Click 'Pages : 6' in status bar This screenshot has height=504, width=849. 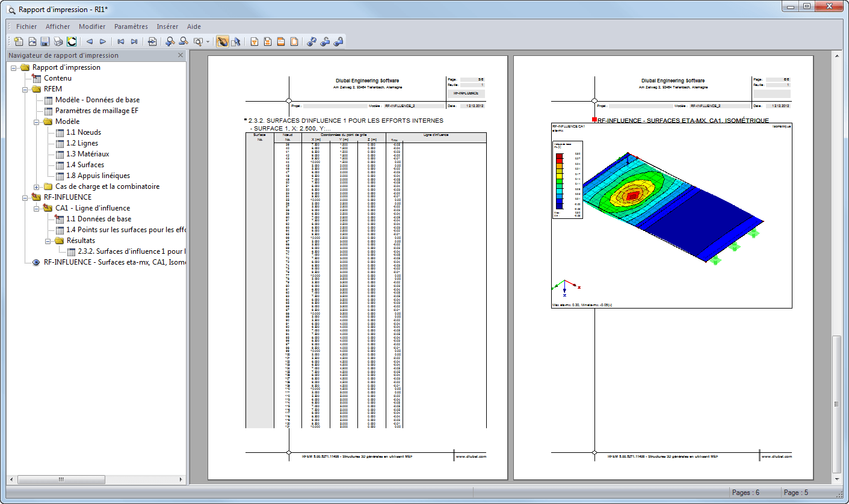[x=746, y=493]
